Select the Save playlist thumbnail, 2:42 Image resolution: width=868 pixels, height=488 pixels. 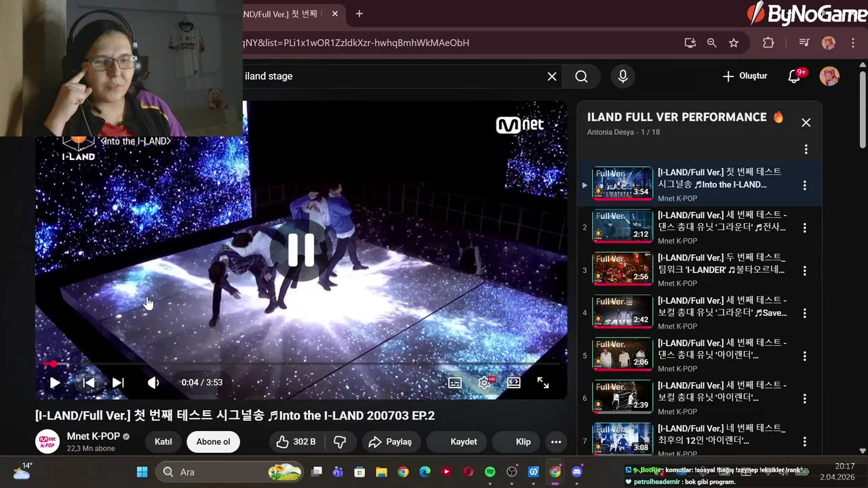[622, 312]
